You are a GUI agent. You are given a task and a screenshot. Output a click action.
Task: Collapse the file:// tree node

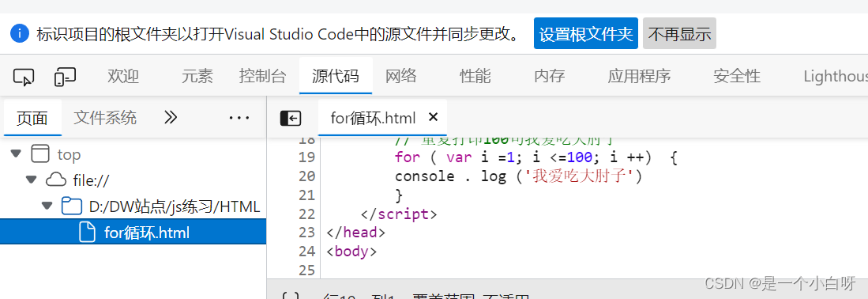click(32, 180)
